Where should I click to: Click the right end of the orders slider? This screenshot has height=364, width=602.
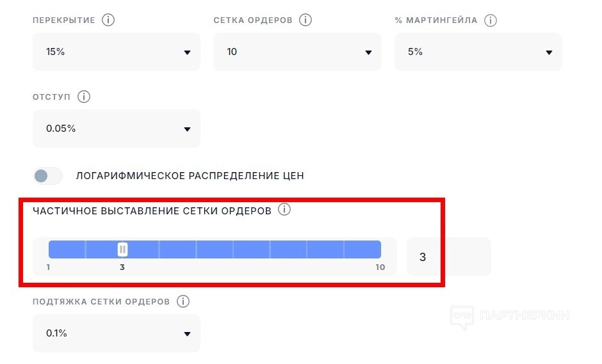click(378, 249)
